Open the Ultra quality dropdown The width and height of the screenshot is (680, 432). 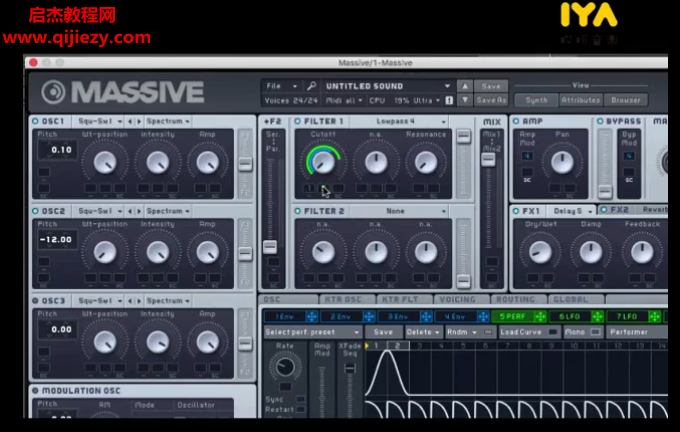coord(426,101)
